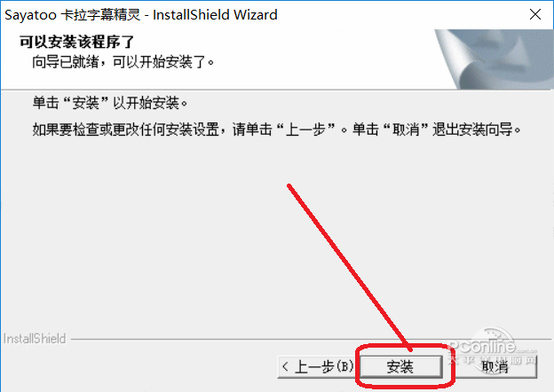The height and width of the screenshot is (392, 554).
Task: Click the gray InstallShield label at bottom-left
Action: 35,339
